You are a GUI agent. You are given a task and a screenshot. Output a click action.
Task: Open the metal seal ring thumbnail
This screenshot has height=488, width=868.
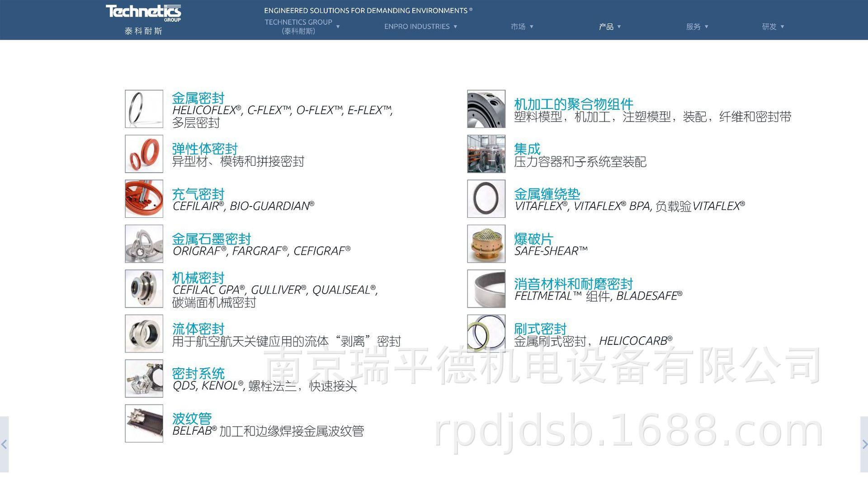point(144,109)
